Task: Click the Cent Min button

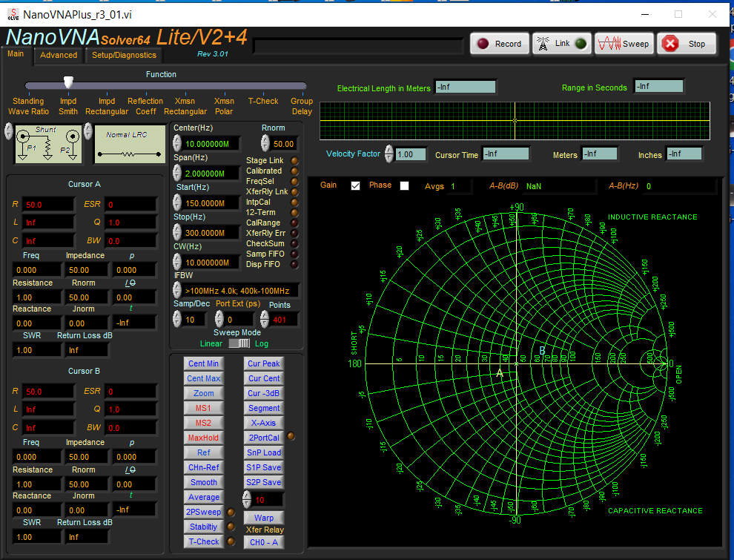Action: tap(204, 363)
